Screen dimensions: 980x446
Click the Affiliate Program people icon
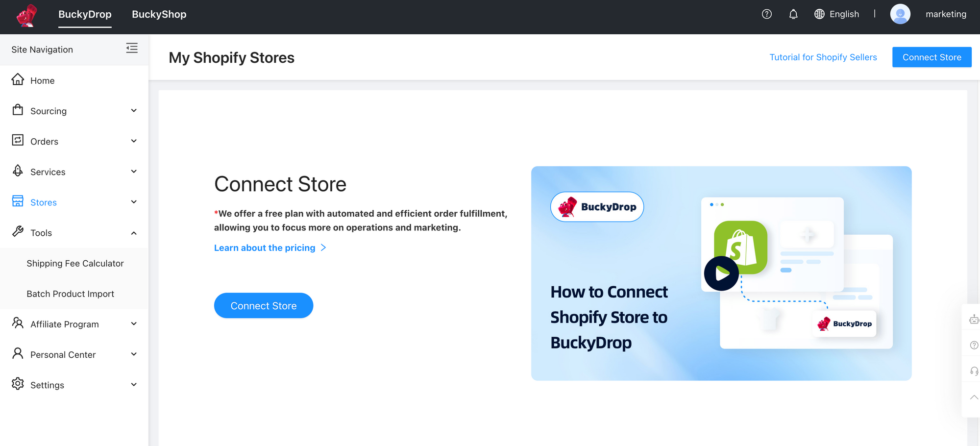18,322
